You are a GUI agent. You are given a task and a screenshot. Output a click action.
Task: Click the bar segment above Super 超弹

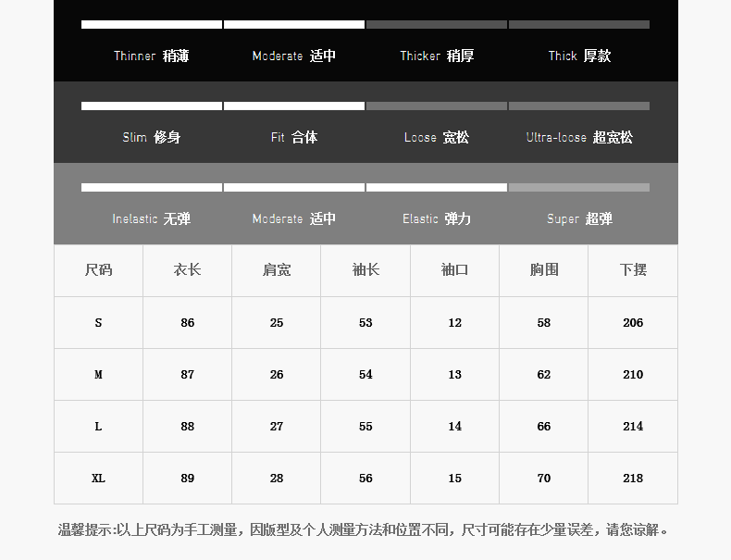(579, 187)
